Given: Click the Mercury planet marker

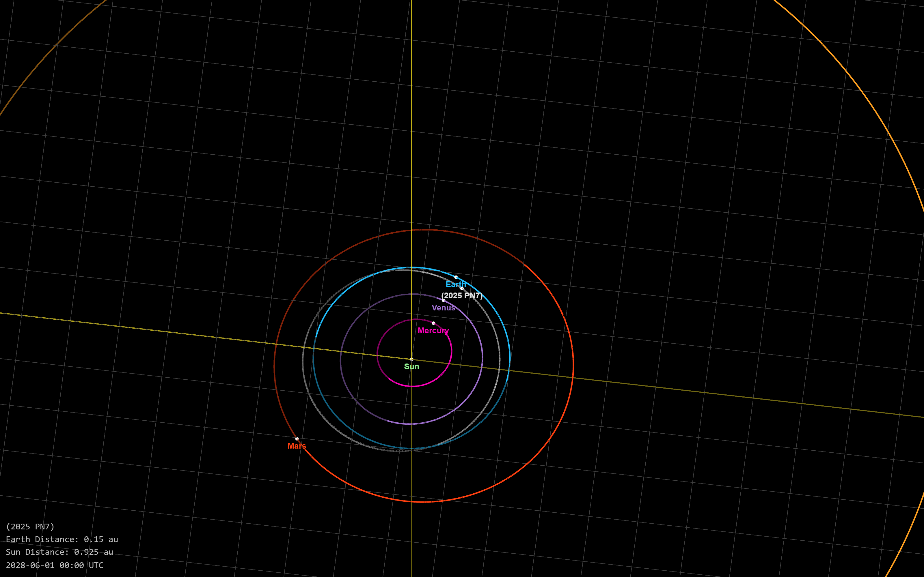Looking at the screenshot, I should (434, 324).
